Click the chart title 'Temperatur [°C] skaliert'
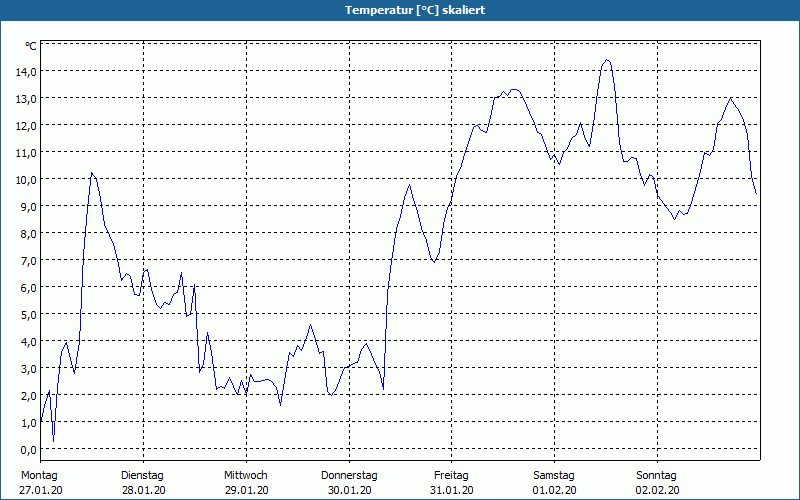The image size is (800, 500). 415,10
